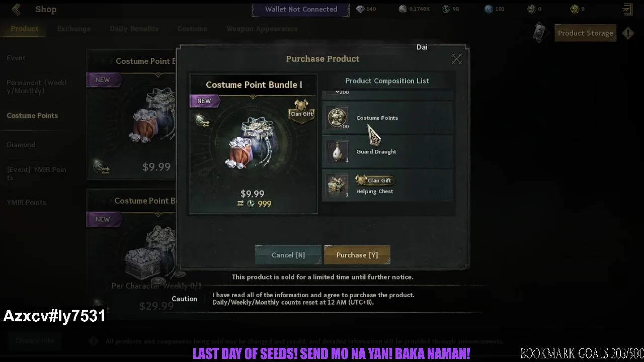Screen dimensions: 644x362
Task: Click the warning icon beside Product Storage
Action: [628, 33]
